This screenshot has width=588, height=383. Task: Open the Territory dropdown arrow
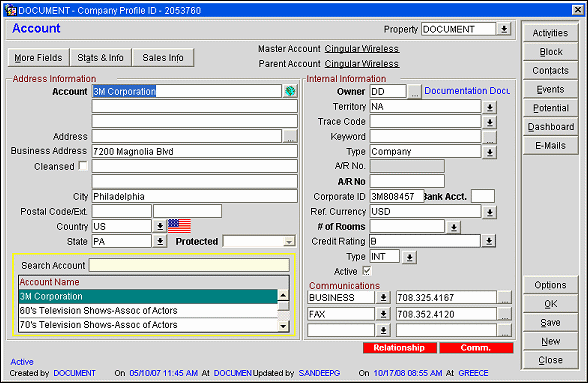pos(489,107)
